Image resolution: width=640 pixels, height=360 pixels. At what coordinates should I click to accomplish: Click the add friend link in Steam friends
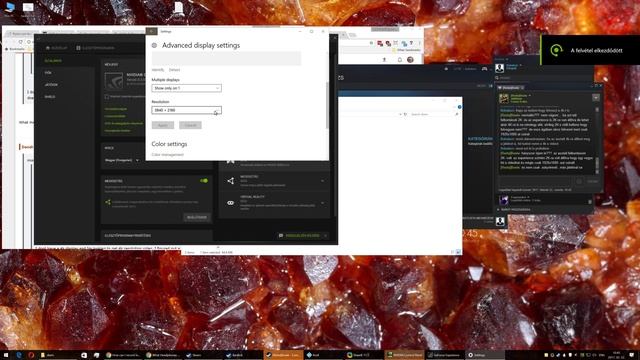[514, 210]
